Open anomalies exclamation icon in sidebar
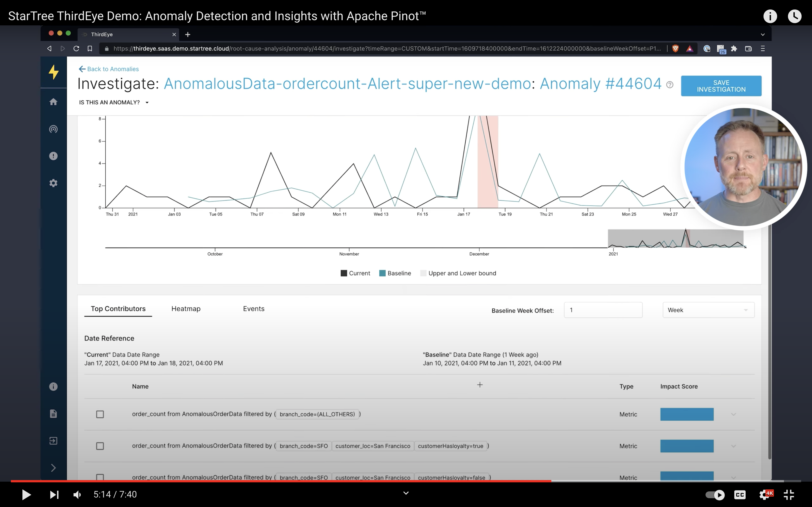Viewport: 812px width, 507px height. click(53, 156)
